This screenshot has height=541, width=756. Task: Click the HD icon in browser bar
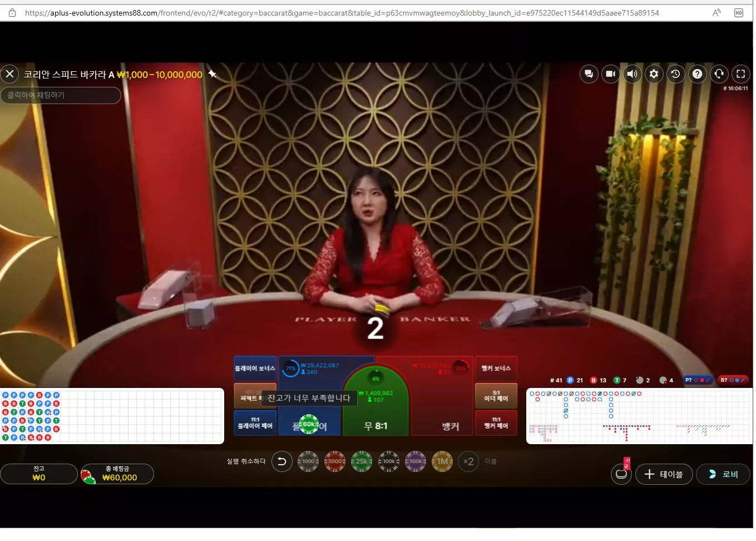point(739,12)
